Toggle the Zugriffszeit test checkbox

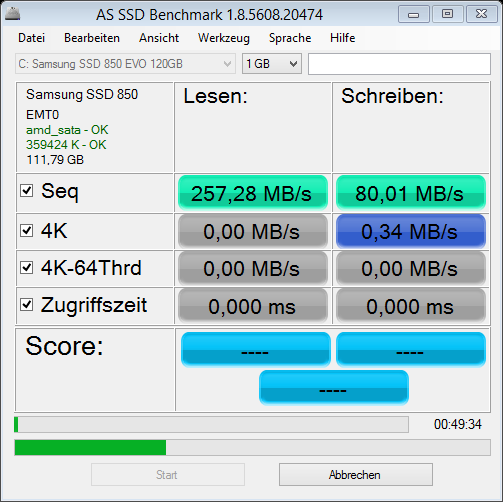coord(27,305)
